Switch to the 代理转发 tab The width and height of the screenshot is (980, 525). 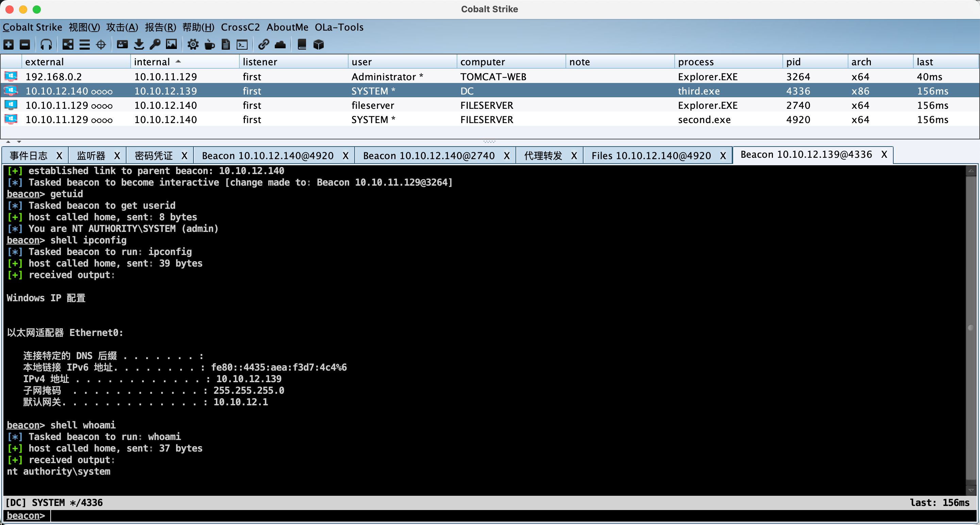tap(543, 156)
